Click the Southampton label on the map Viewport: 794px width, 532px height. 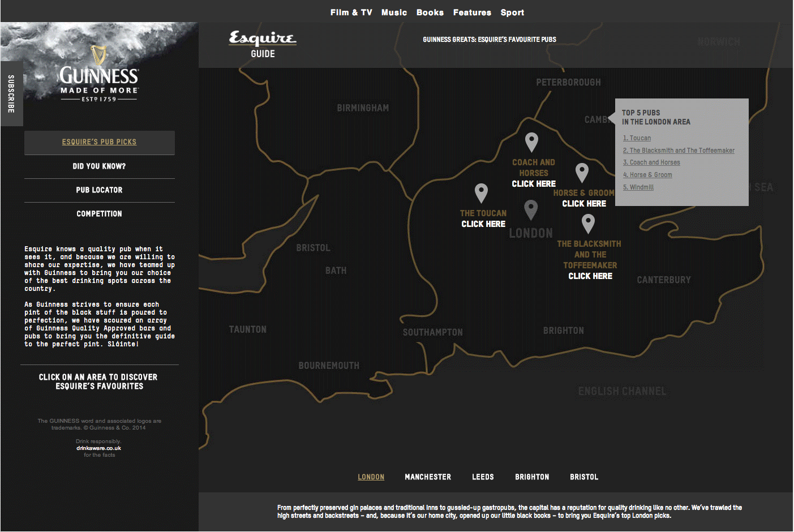click(x=432, y=332)
